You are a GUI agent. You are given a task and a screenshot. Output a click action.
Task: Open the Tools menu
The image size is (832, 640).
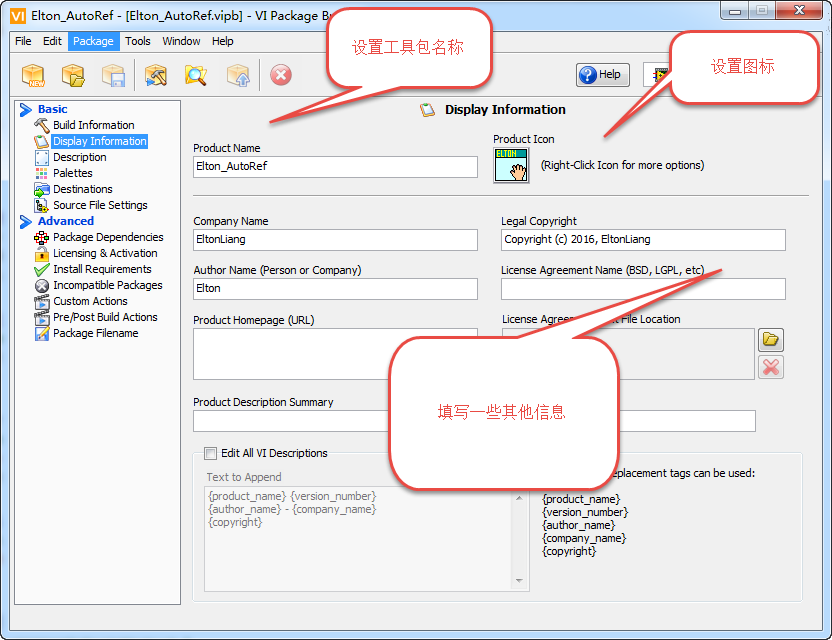pyautogui.click(x=137, y=41)
